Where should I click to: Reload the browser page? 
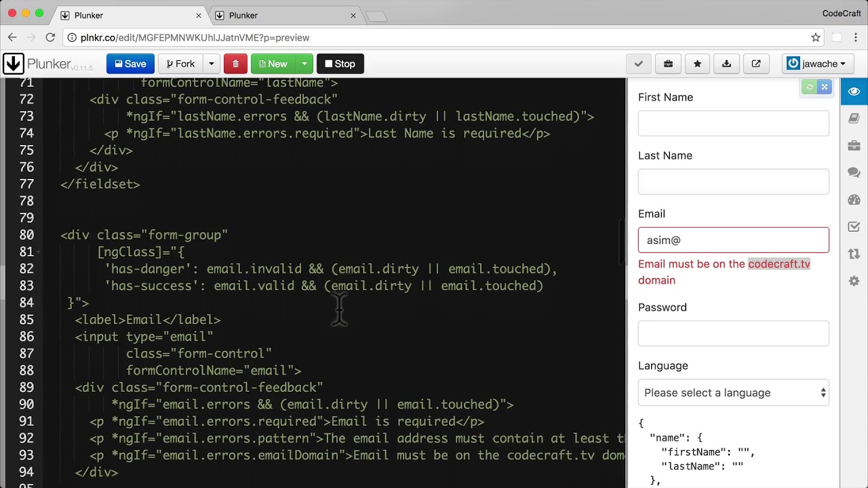(50, 38)
